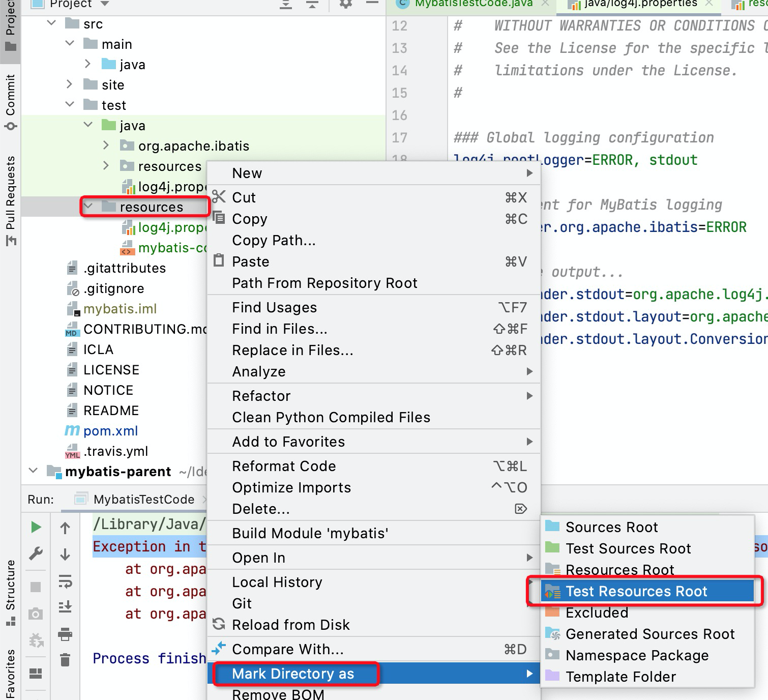
Task: Select mybatis.iml file
Action: coord(120,309)
